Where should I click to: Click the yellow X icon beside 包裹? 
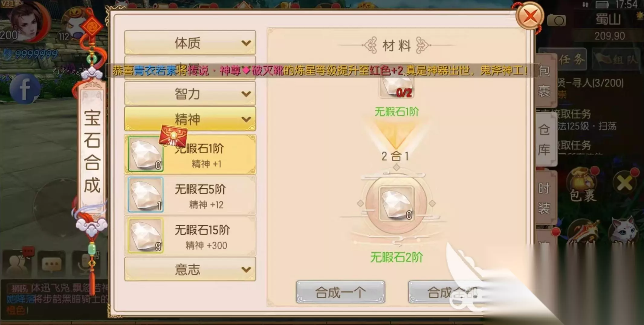coord(625,182)
